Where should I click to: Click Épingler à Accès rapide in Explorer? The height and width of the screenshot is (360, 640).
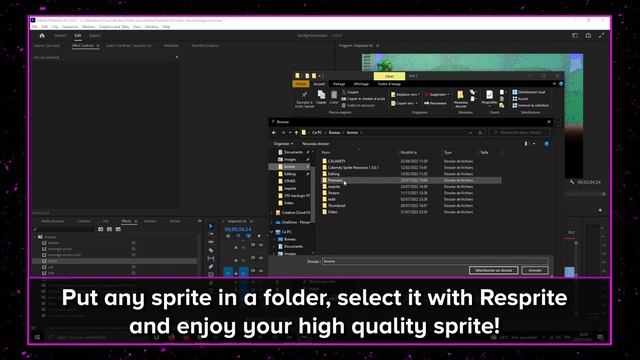[304, 99]
